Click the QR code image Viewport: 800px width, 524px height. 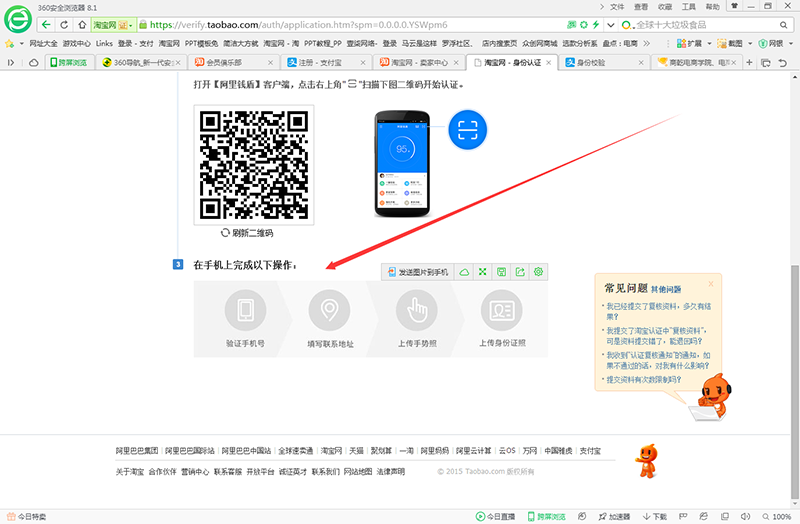(254, 165)
